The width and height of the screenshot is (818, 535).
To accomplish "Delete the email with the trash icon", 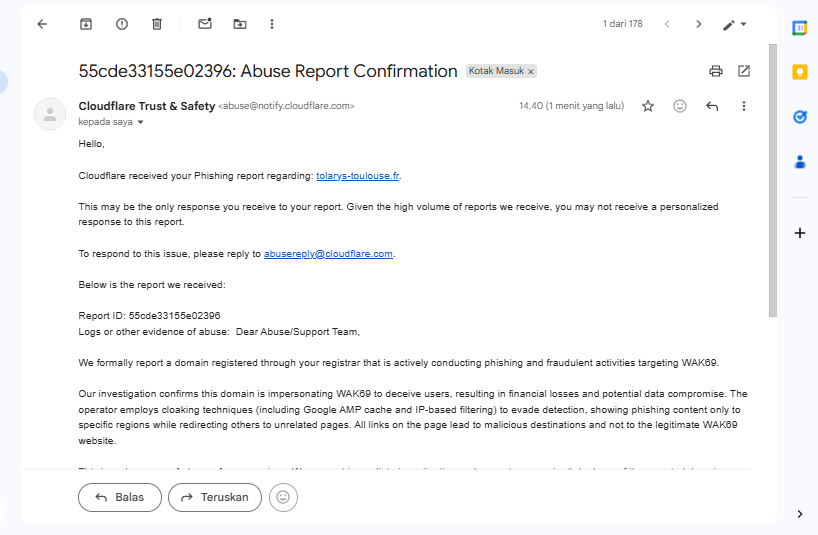I will [x=157, y=24].
